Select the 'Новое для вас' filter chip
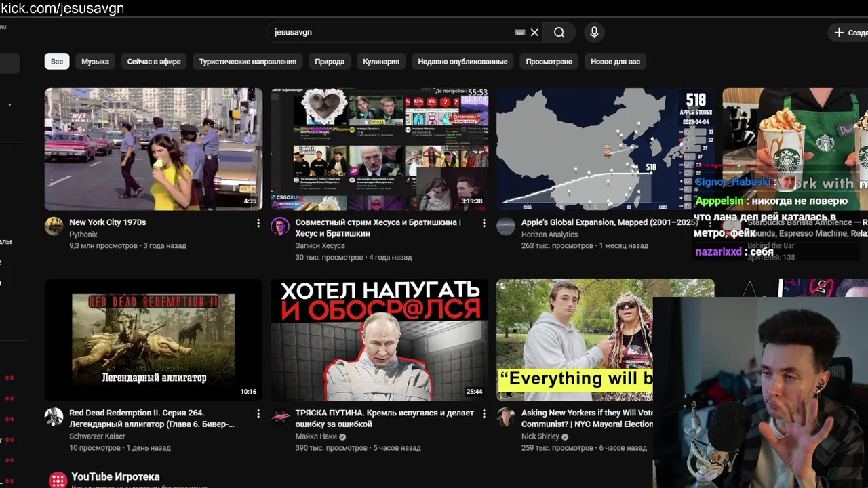Screen dimensions: 868x488 click(x=615, y=61)
